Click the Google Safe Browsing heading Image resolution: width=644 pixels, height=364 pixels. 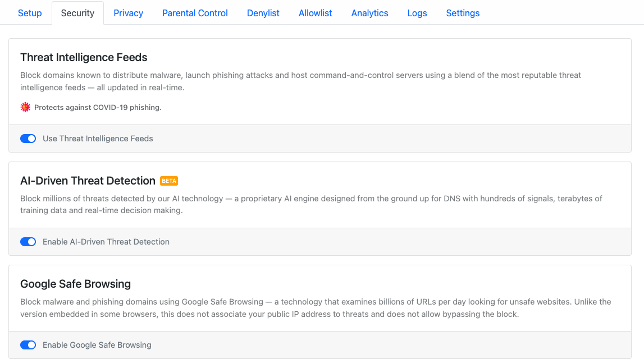point(76,284)
